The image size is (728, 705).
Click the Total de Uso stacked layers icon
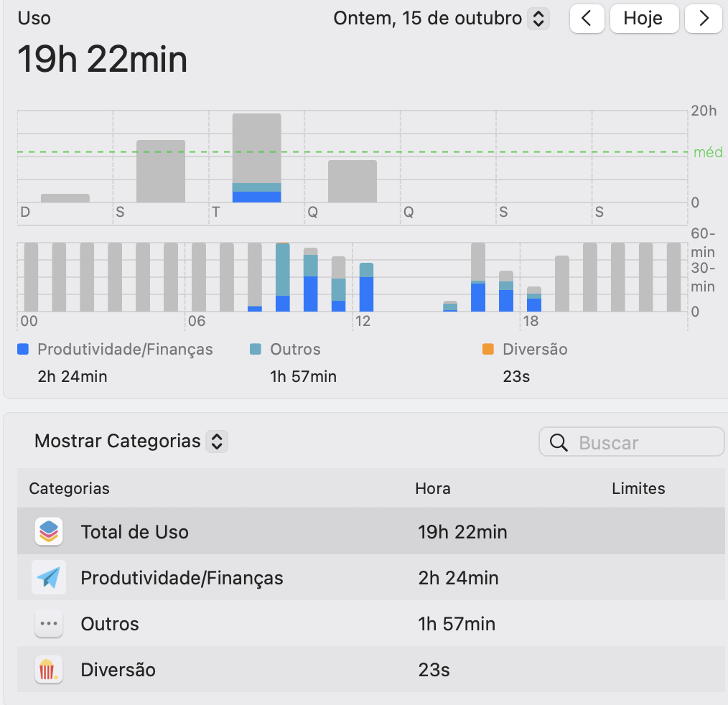click(x=49, y=532)
